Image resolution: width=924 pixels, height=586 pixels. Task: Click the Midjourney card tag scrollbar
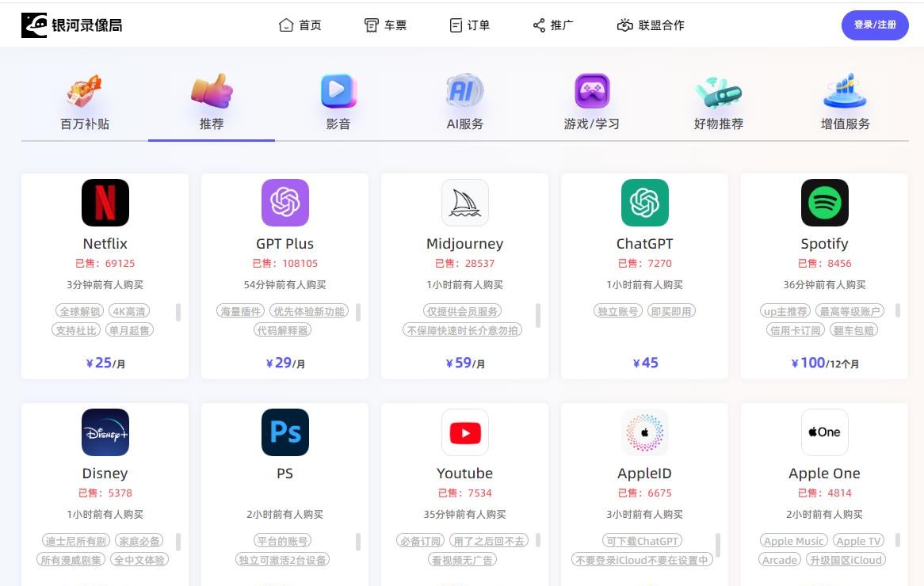click(x=538, y=315)
